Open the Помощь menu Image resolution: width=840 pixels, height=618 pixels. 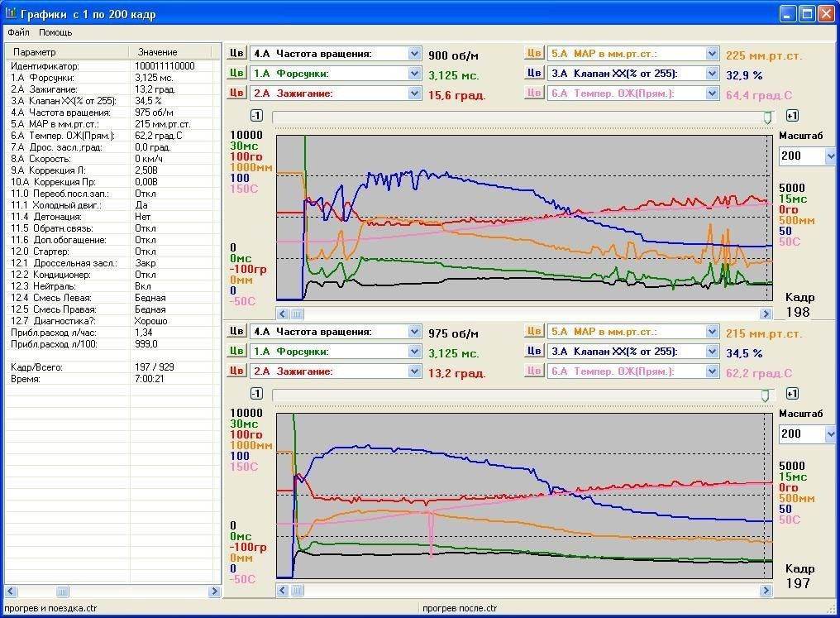(55, 33)
